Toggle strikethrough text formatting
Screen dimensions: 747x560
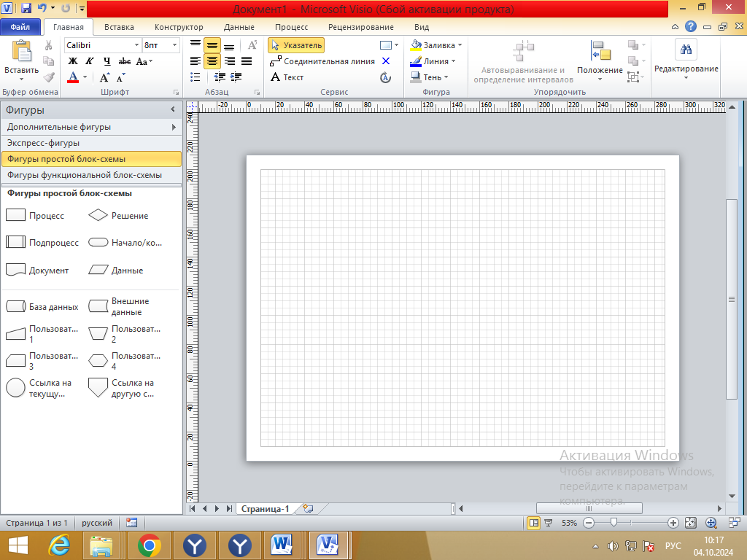pos(124,61)
